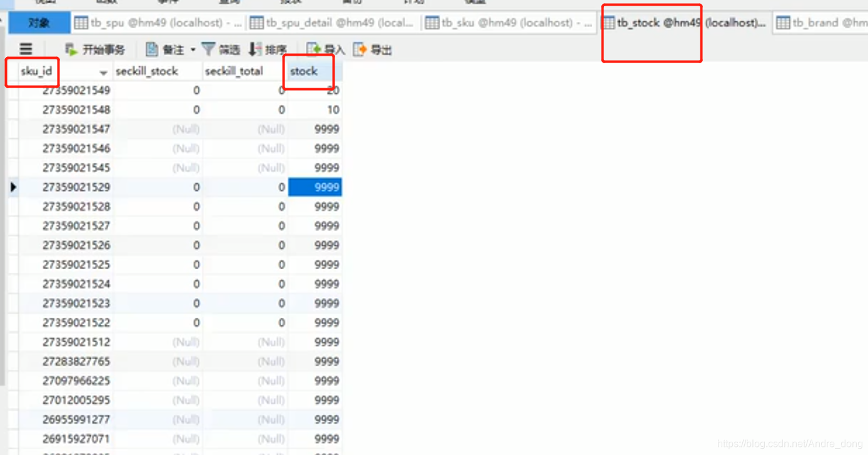Viewport: 868px width, 455px height.
Task: Click the 开始事务 begin transaction button
Action: point(95,49)
